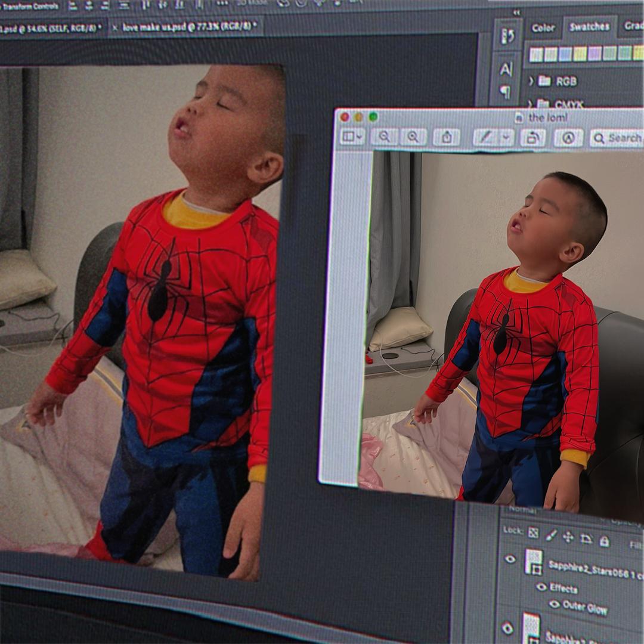Click the Rotate icon in Preview toolbar
This screenshot has width=644, height=644.
coord(532,138)
